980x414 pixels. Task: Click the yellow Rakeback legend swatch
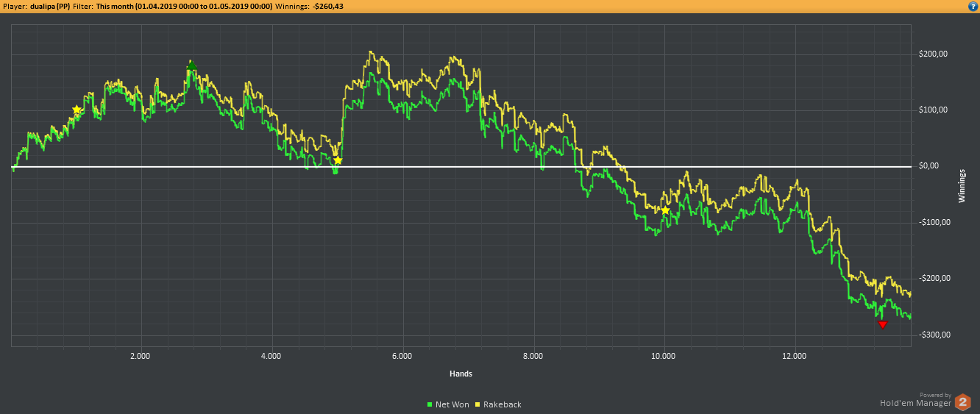click(477, 404)
